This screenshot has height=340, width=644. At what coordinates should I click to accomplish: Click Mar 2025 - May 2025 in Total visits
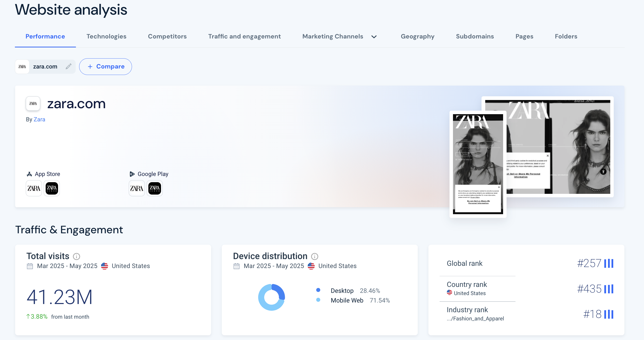click(x=67, y=266)
